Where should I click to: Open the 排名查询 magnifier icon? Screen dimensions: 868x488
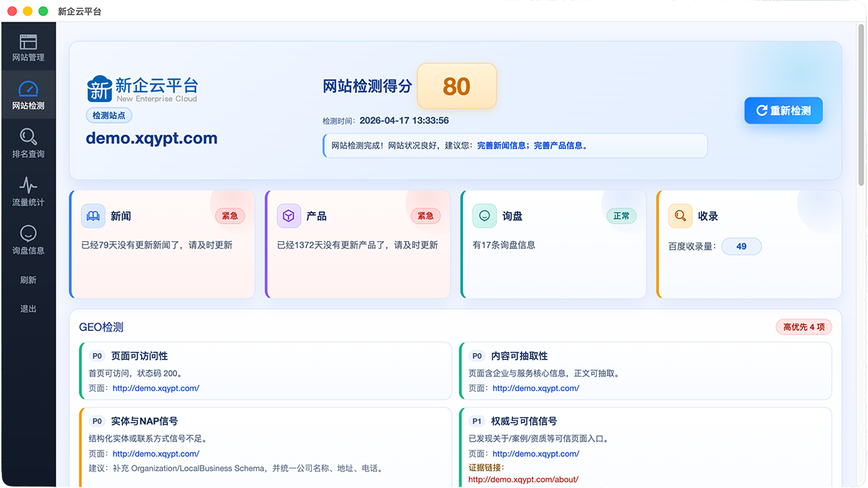coord(28,137)
